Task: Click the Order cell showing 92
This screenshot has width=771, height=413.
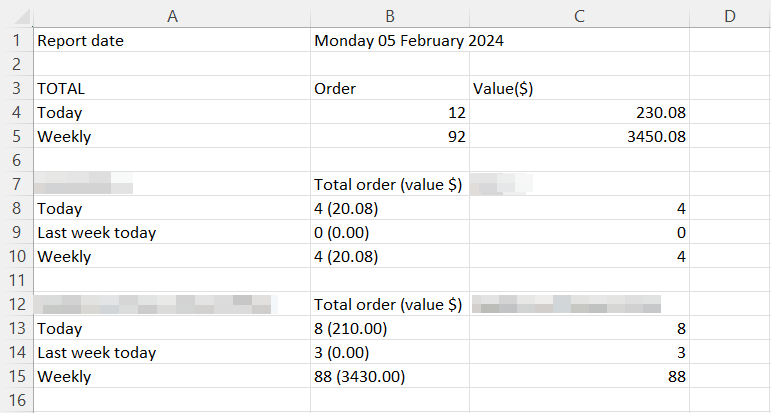Action: click(x=390, y=136)
